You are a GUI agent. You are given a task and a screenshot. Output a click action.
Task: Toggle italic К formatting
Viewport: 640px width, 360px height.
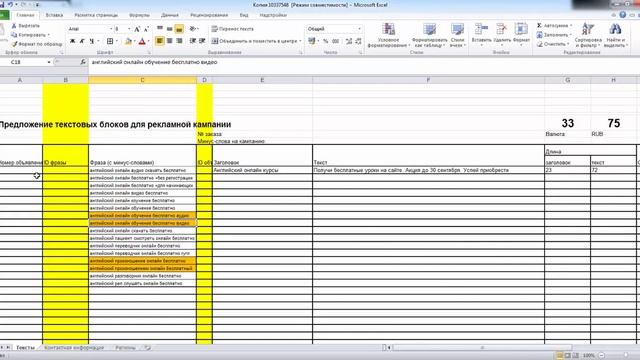[82, 41]
